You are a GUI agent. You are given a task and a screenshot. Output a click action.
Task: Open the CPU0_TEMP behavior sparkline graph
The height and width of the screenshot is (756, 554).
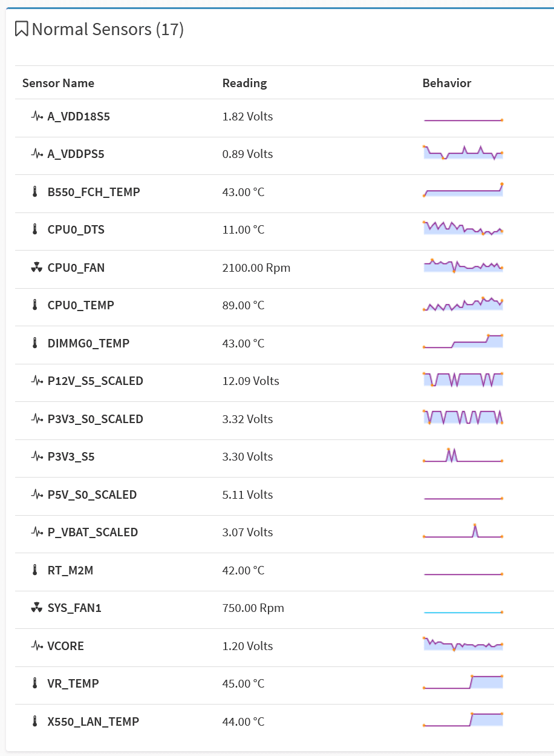(x=463, y=304)
